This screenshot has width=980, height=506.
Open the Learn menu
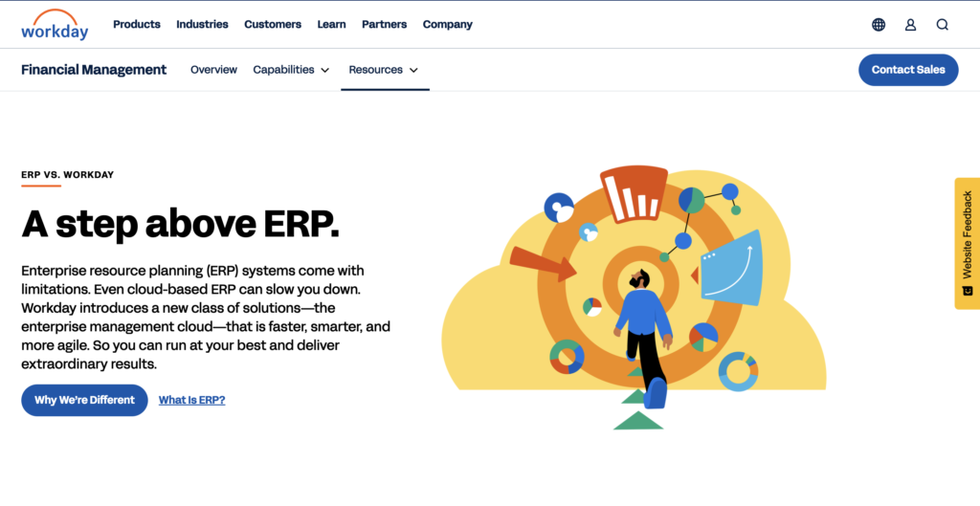point(331,24)
